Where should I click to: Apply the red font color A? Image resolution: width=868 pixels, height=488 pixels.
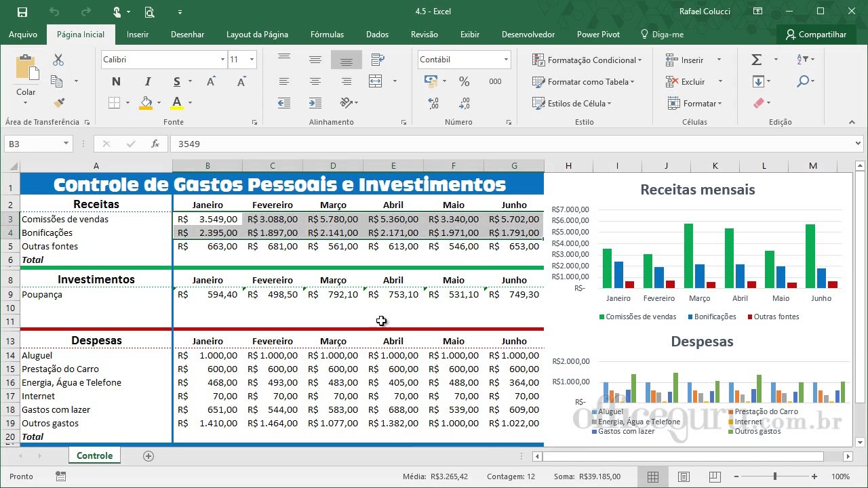(x=176, y=103)
